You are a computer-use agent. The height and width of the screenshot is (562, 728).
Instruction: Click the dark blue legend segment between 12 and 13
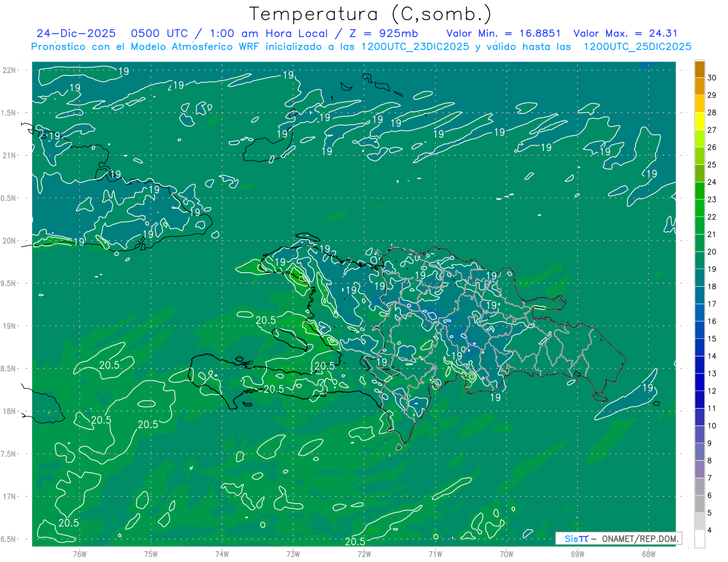[x=699, y=382]
